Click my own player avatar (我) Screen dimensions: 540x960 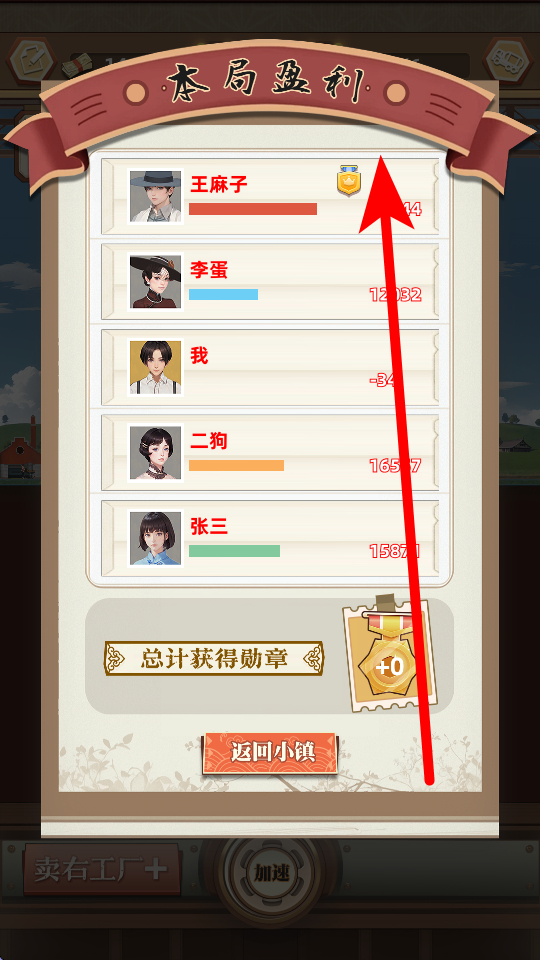pyautogui.click(x=156, y=367)
